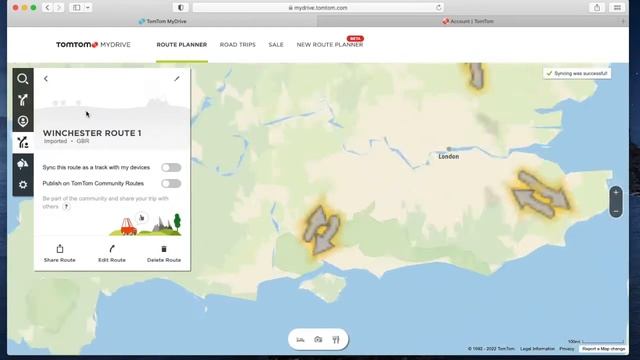Toggle Publish on TomTom Community Routes
The height and width of the screenshot is (360, 640).
pyautogui.click(x=171, y=183)
